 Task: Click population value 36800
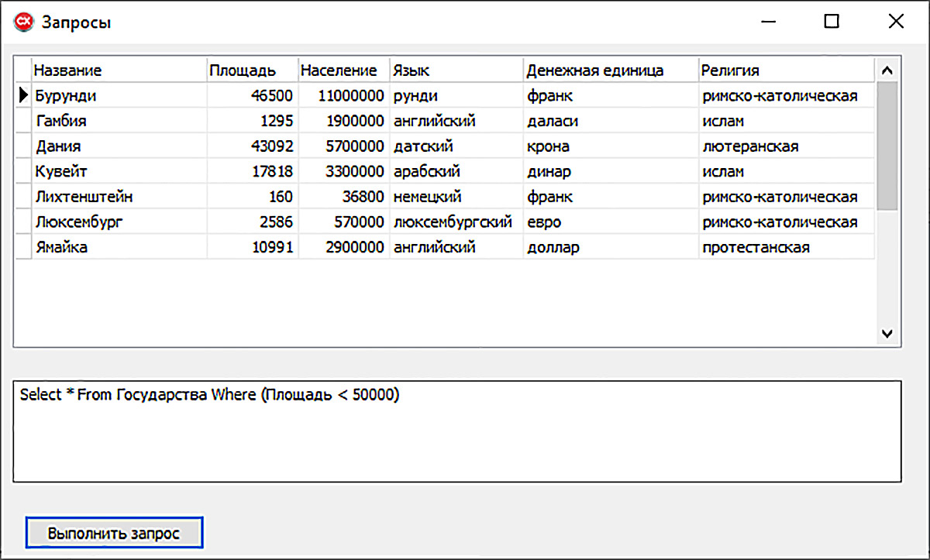coord(343,197)
